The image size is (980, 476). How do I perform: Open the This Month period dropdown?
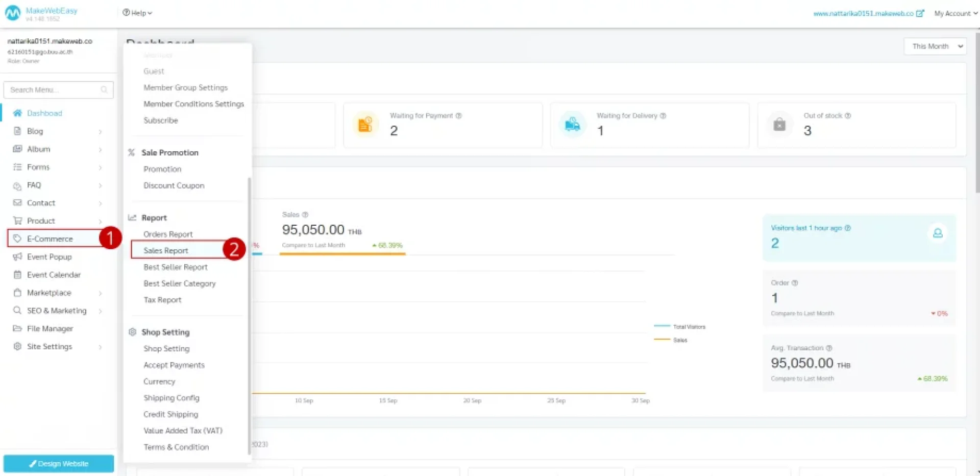point(935,46)
